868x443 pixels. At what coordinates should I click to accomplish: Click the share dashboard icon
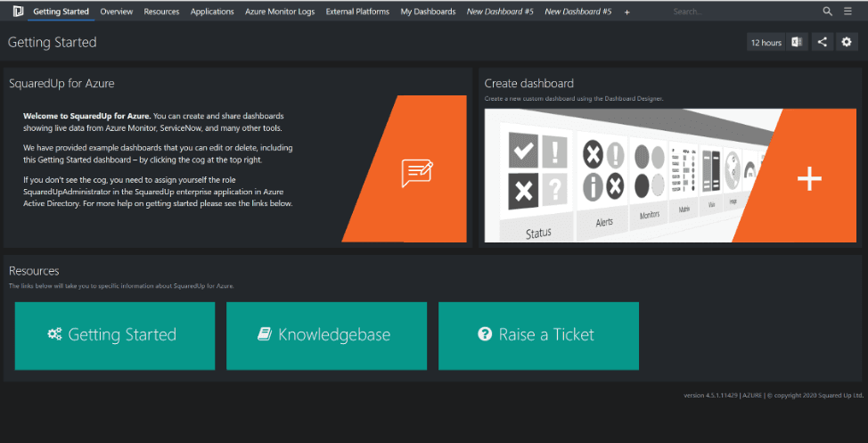[823, 42]
